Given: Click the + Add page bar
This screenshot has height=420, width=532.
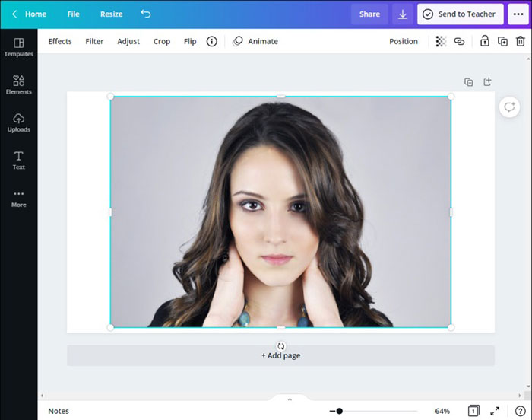Looking at the screenshot, I should (280, 355).
